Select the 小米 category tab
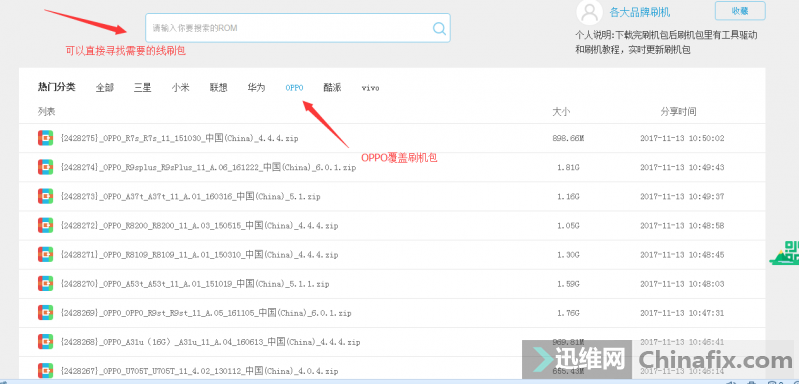This screenshot has width=799, height=384. [x=180, y=88]
